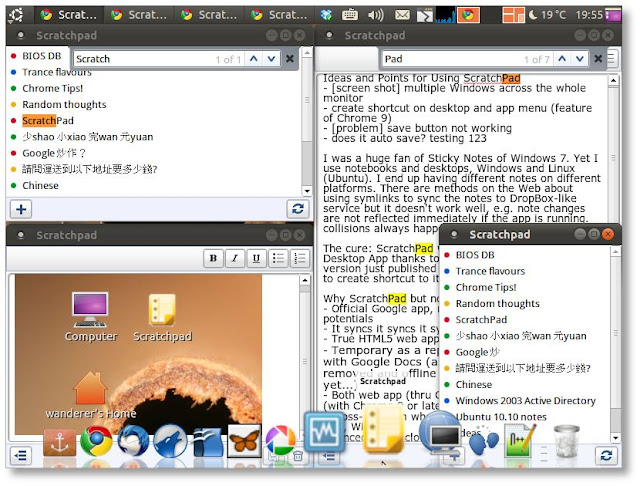The image size is (640, 486).
Task: Open the remote desktop icon in the dock
Action: (442, 434)
